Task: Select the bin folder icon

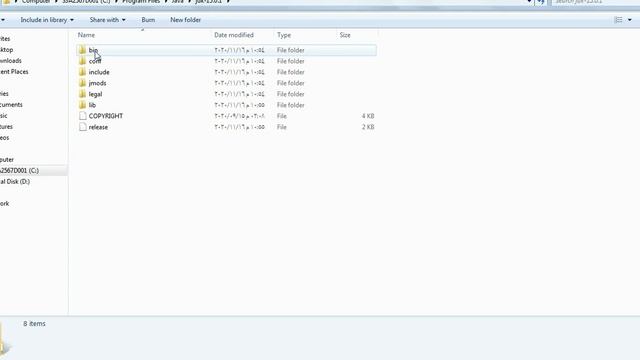Action: tap(82, 50)
